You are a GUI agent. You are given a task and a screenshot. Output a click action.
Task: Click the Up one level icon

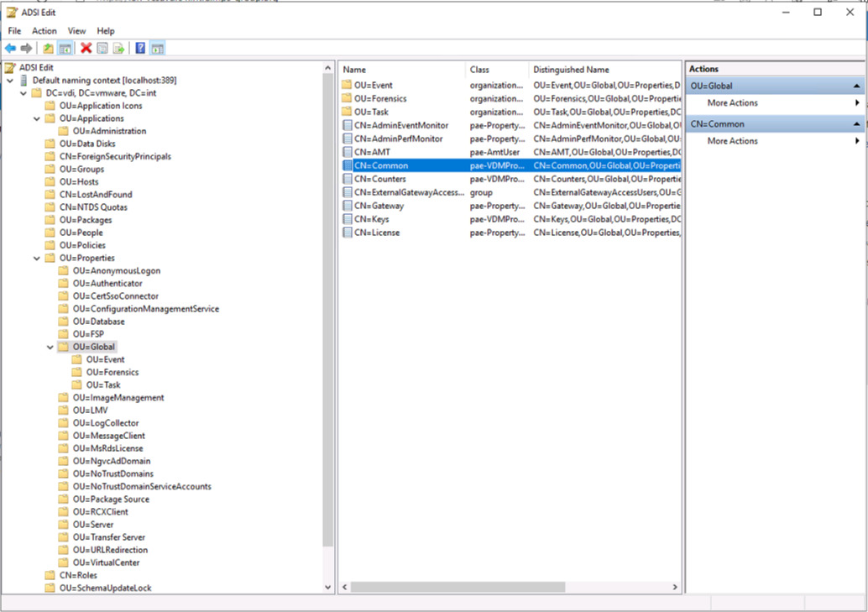[x=48, y=48]
